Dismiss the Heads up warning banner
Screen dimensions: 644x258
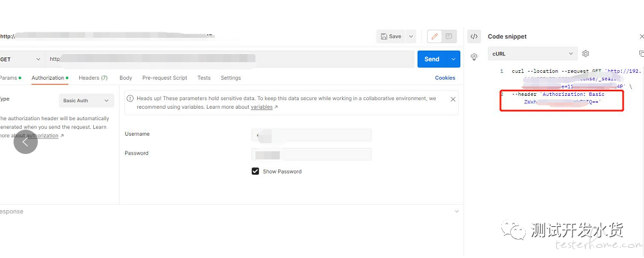coord(453,99)
